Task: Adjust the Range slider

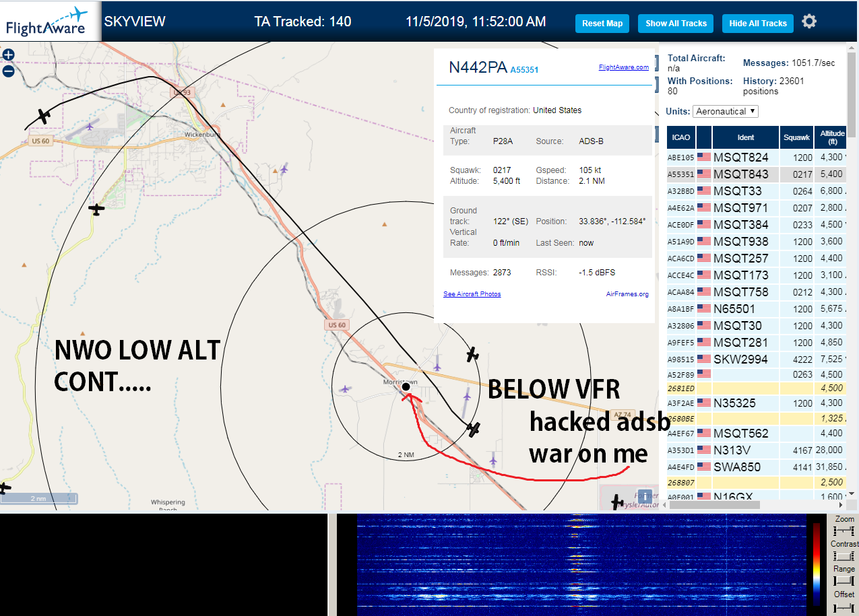Action: point(844,581)
